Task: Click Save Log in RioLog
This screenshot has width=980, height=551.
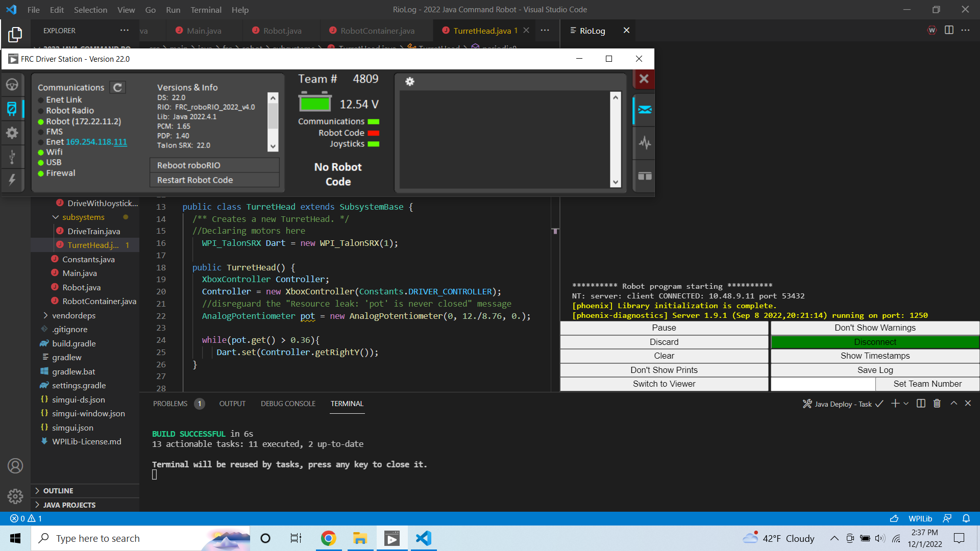Action: click(x=875, y=370)
